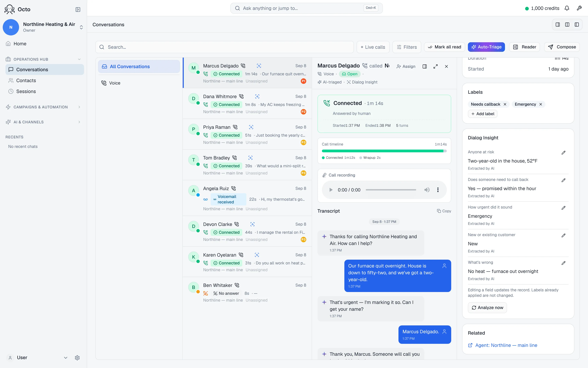The width and height of the screenshot is (588, 368).
Task: Edit the 'Anyone at risk' field
Action: pyautogui.click(x=563, y=153)
